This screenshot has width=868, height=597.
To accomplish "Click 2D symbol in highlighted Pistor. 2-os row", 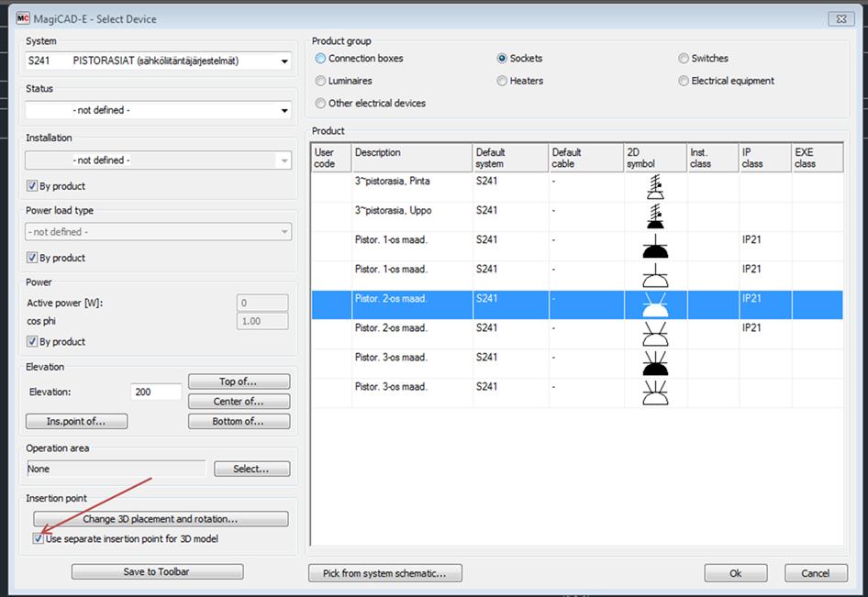I will (x=655, y=304).
